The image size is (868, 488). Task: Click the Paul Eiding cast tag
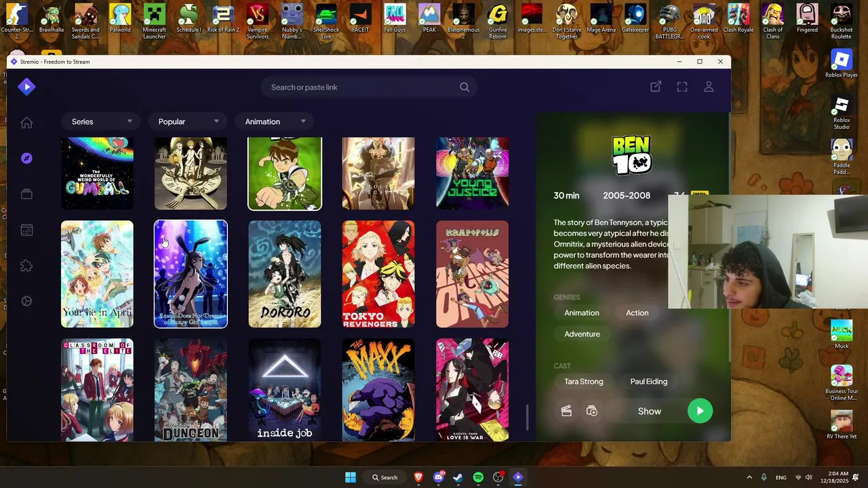pyautogui.click(x=649, y=381)
